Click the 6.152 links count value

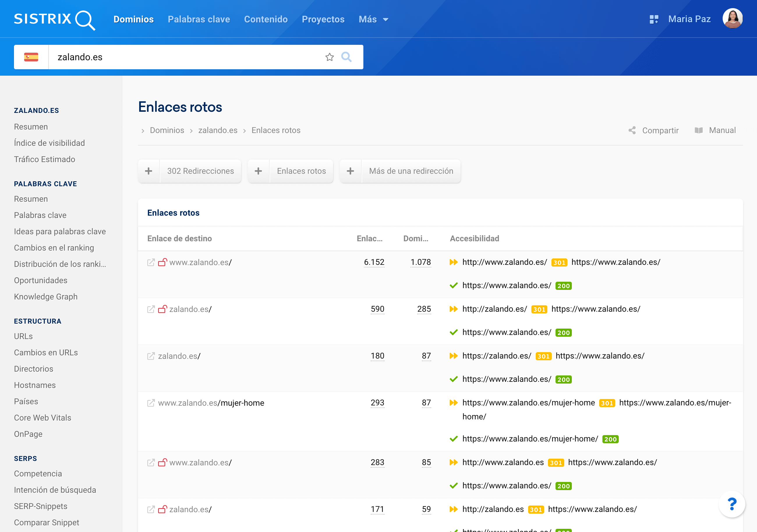(374, 263)
